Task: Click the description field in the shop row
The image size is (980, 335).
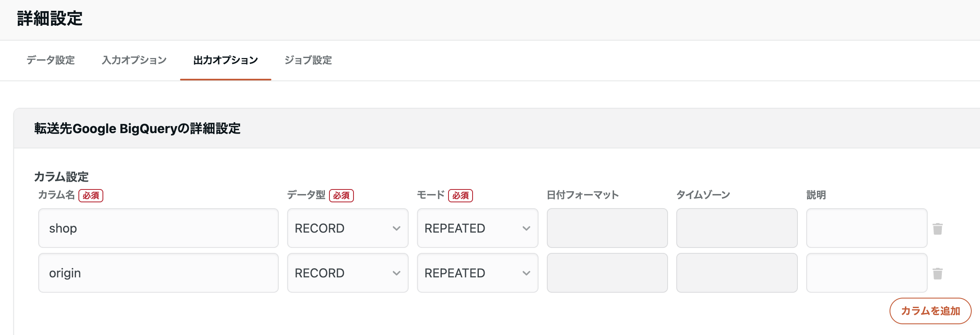Action: coord(866,228)
